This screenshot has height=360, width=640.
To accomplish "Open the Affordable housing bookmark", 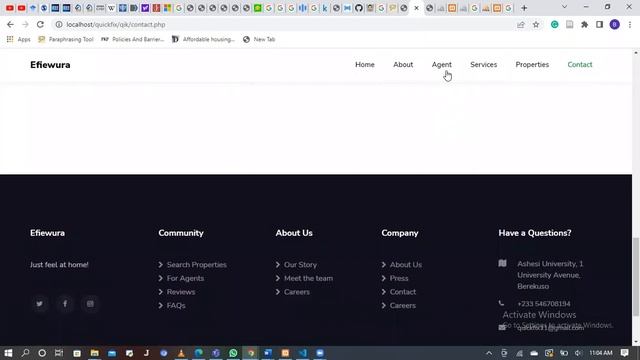I will 203,39.
